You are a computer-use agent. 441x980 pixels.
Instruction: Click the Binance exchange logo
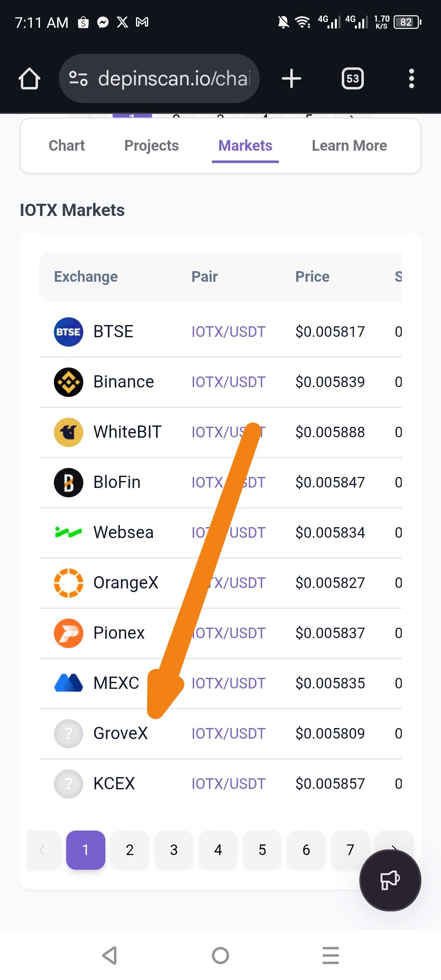(69, 382)
